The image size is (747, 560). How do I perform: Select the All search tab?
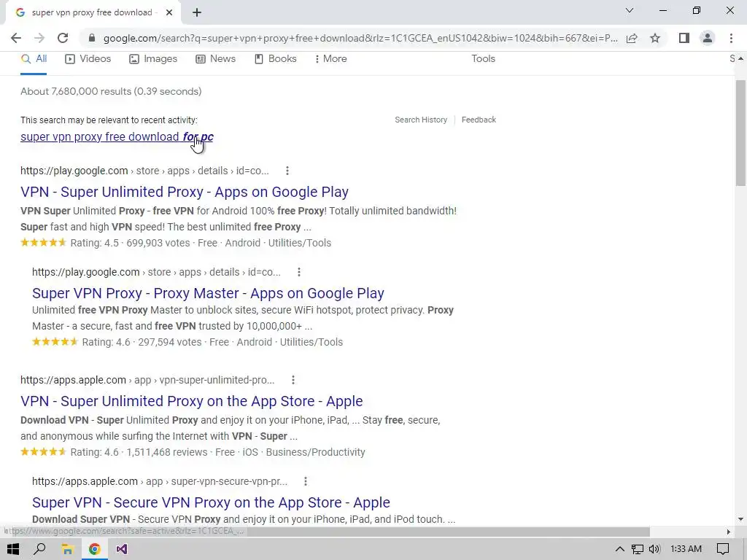(x=34, y=58)
